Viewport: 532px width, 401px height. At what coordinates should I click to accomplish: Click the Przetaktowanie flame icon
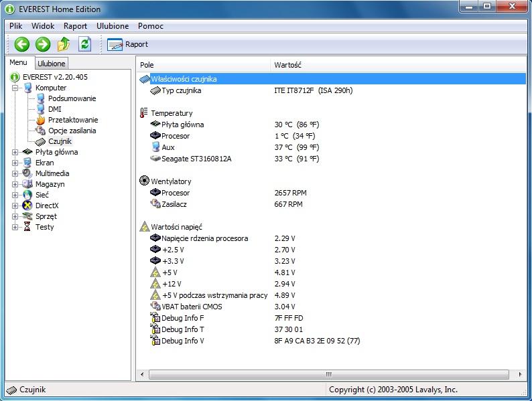pyautogui.click(x=41, y=120)
